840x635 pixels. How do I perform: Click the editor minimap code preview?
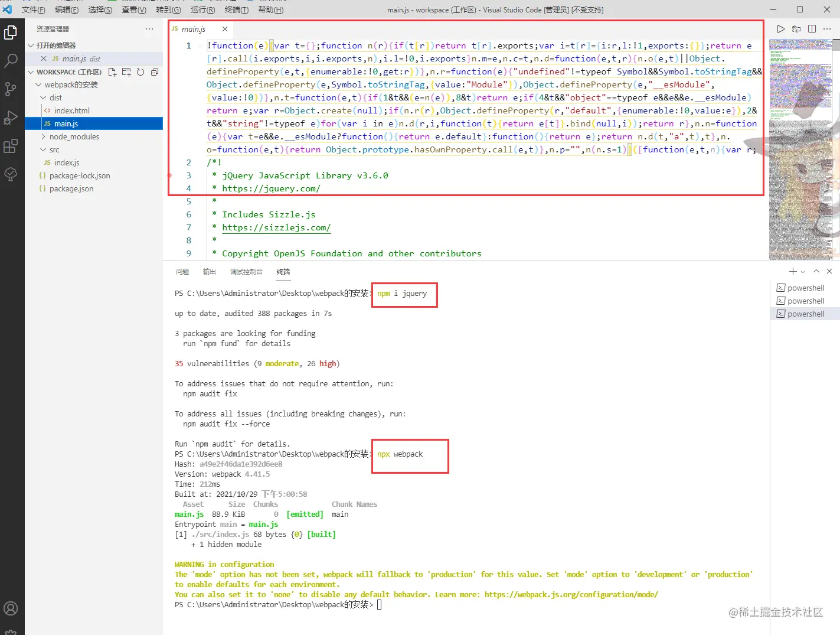[800, 149]
